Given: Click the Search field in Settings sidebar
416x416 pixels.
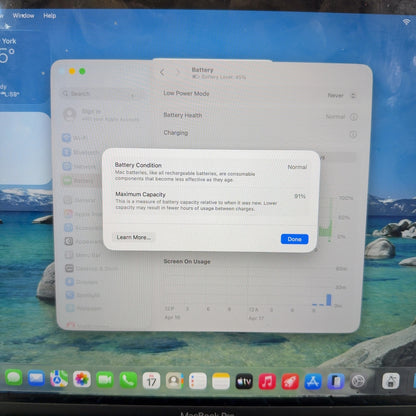Looking at the screenshot, I should coord(98,94).
